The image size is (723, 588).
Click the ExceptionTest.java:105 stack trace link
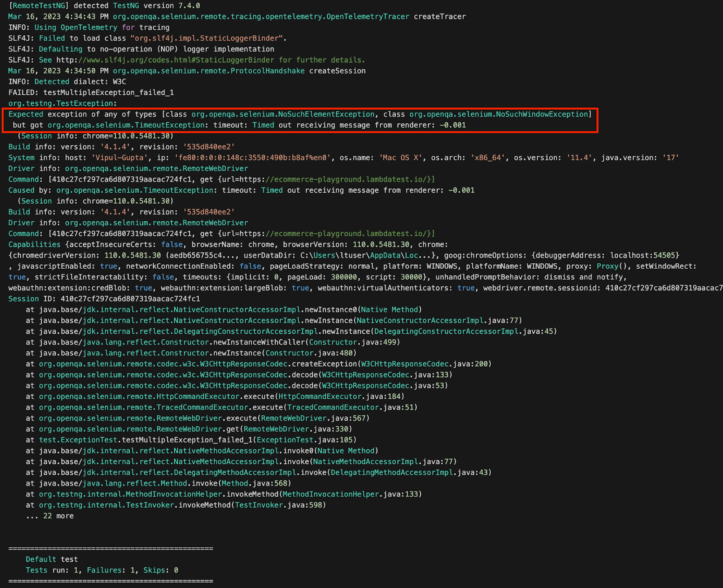[305, 440]
